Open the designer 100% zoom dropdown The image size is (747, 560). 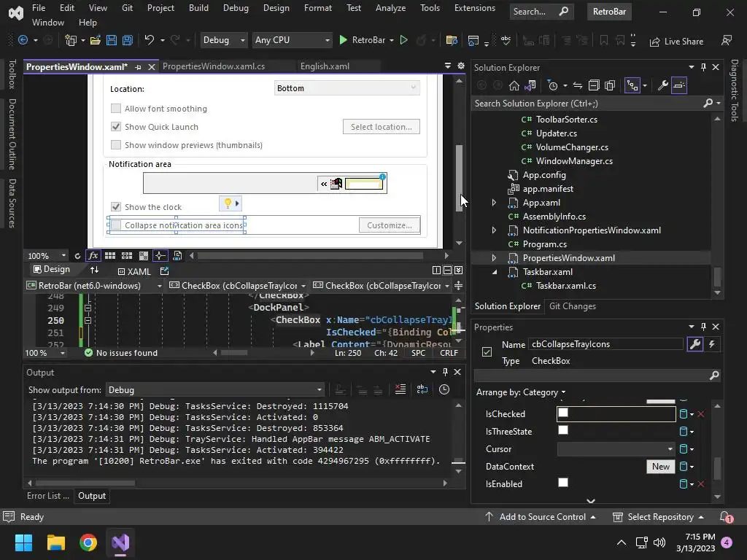point(47,256)
